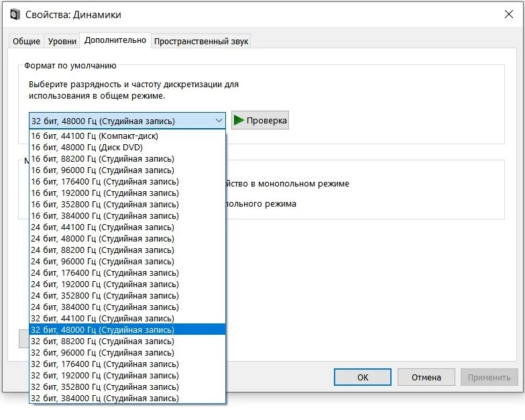This screenshot has height=420, width=525.
Task: Select 24 бит, 384000 Гц option
Action: click(x=127, y=307)
